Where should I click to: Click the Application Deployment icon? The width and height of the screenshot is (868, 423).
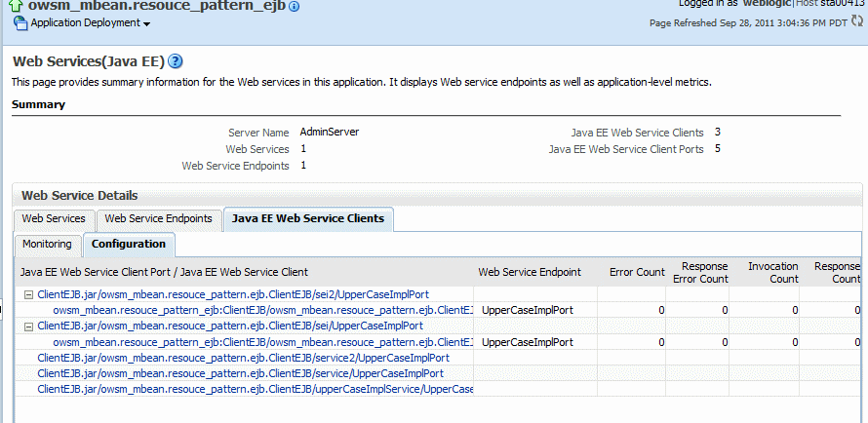pyautogui.click(x=20, y=22)
